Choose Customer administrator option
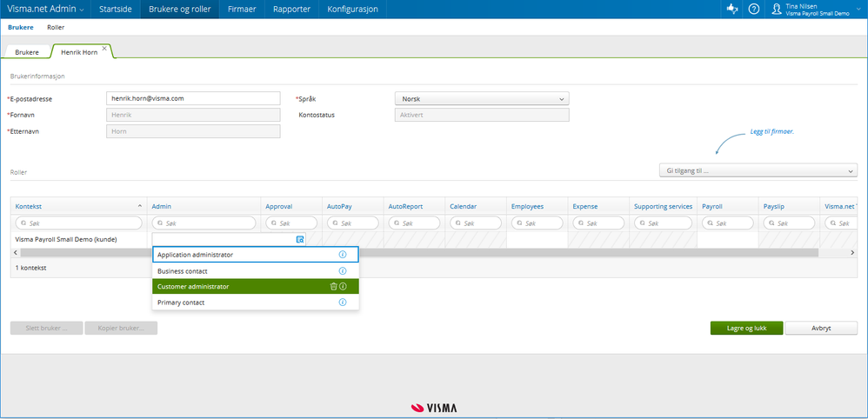The width and height of the screenshot is (868, 419). point(255,286)
